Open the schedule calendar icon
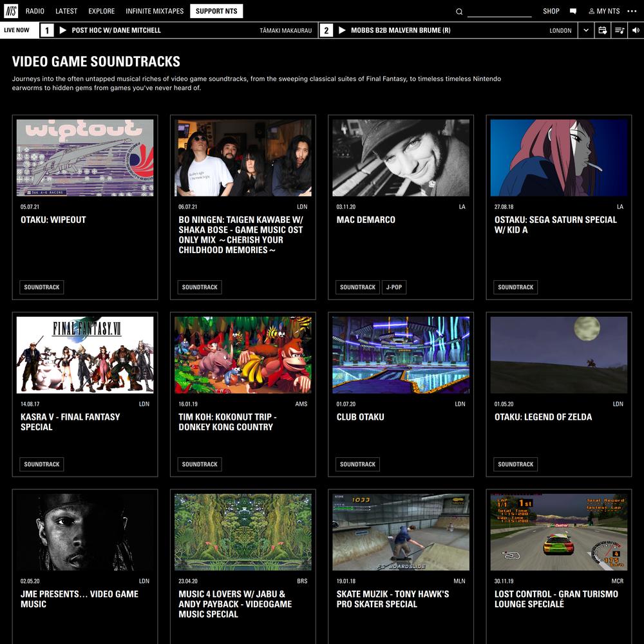The height and width of the screenshot is (644, 644). [603, 30]
